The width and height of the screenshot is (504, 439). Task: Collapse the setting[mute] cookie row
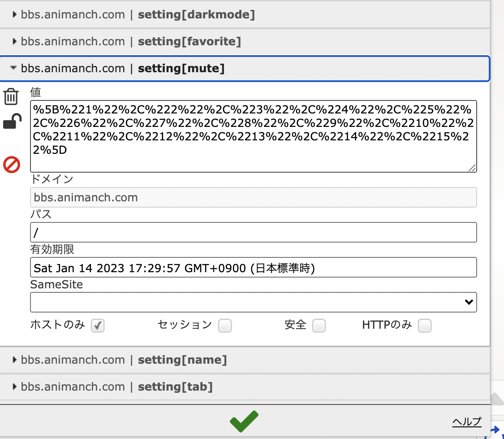tap(245, 69)
